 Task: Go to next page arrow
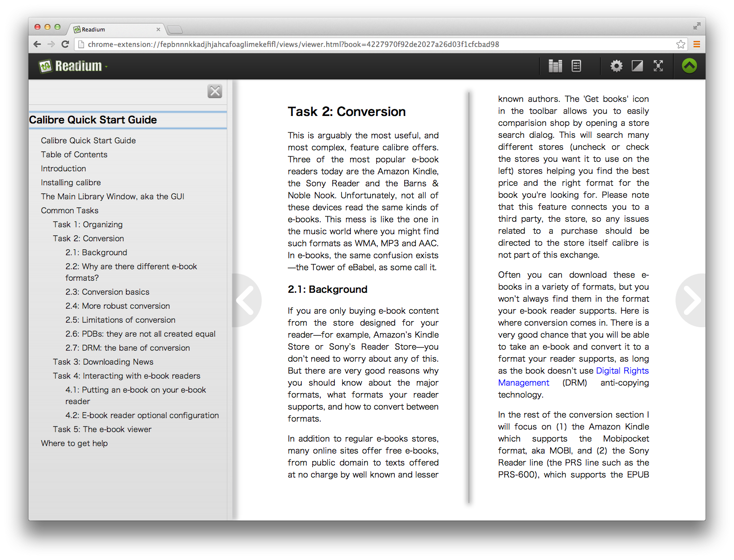(691, 300)
